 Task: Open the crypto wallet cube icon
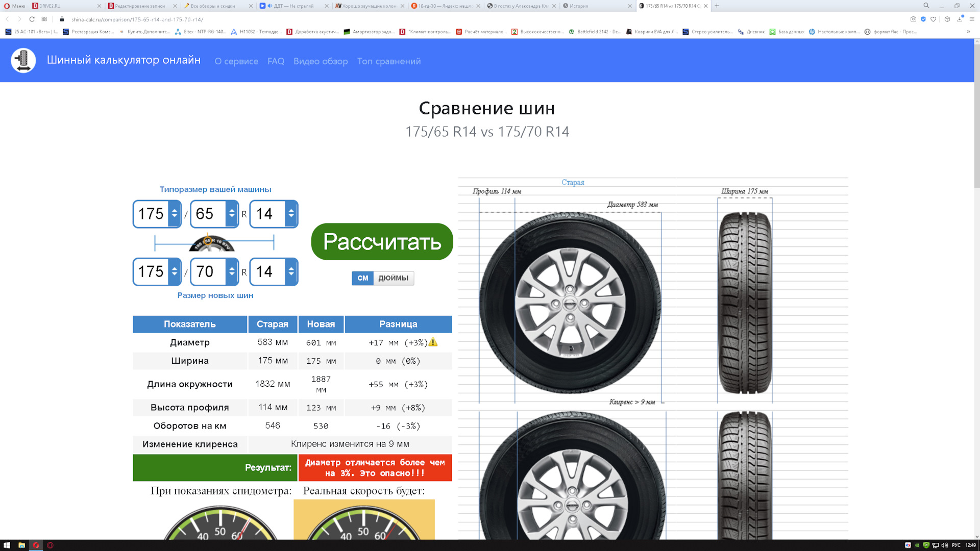point(947,19)
